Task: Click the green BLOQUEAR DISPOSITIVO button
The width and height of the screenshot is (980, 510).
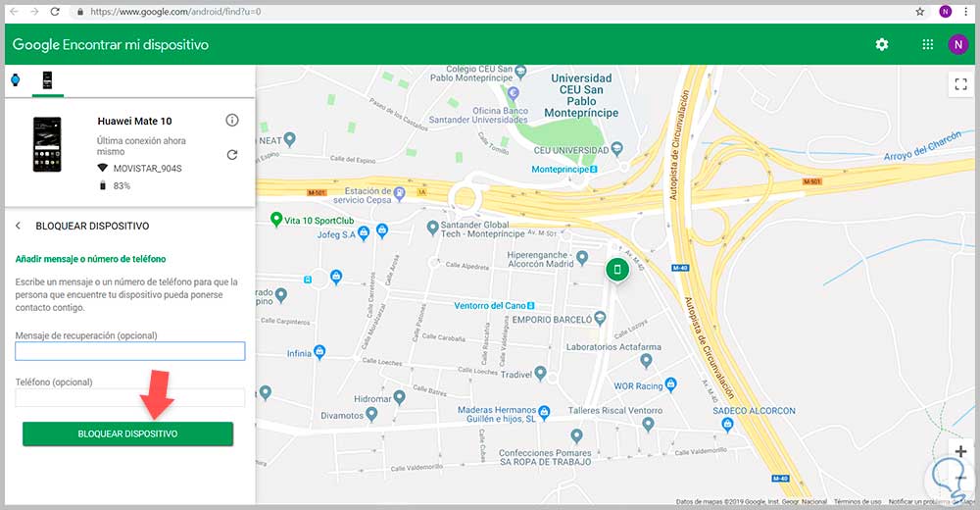Action: (127, 433)
